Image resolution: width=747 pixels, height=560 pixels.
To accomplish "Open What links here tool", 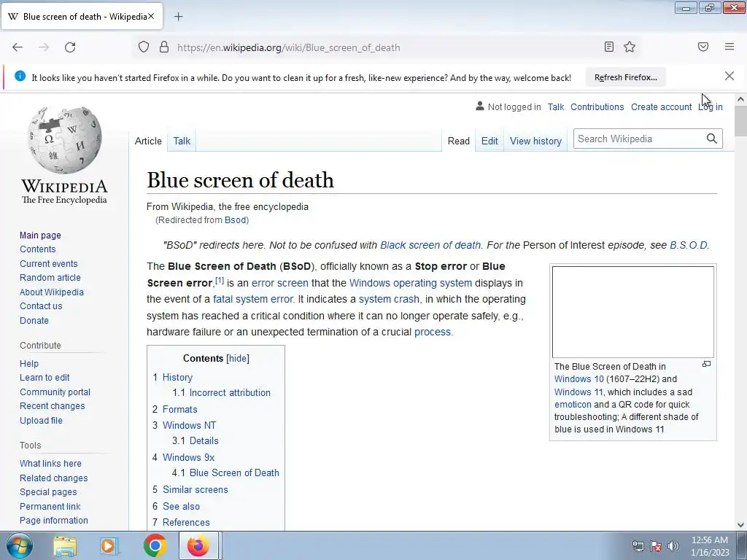I will [50, 463].
